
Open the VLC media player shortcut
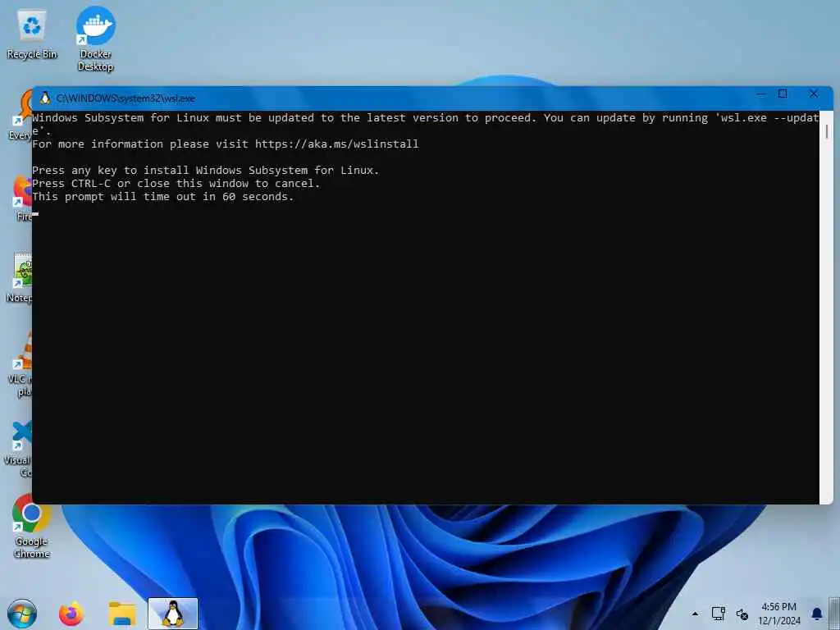pos(20,365)
